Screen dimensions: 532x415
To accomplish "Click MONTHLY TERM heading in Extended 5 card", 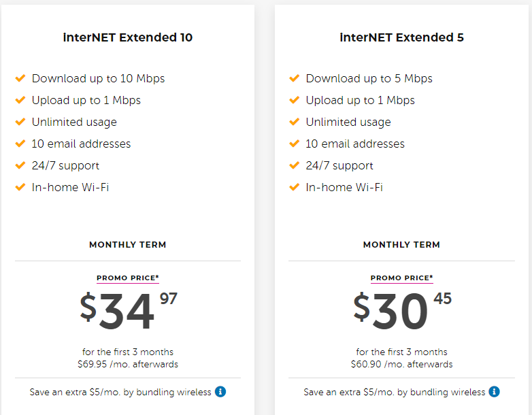I will 401,245.
